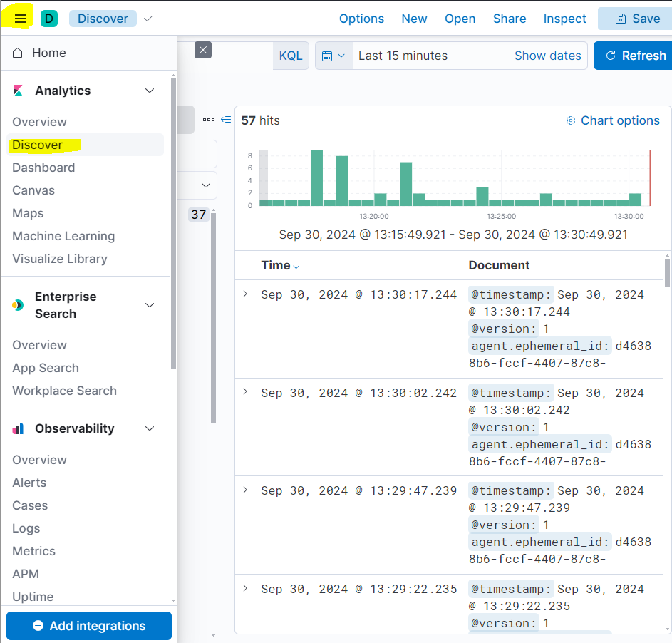672x643 pixels.
Task: Open Analytics Overview
Action: pyautogui.click(x=39, y=122)
